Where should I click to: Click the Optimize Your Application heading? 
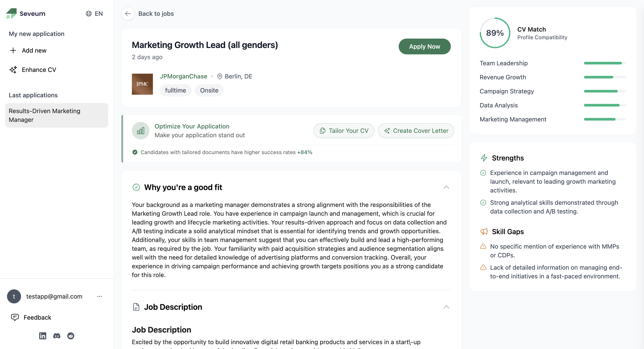[192, 126]
